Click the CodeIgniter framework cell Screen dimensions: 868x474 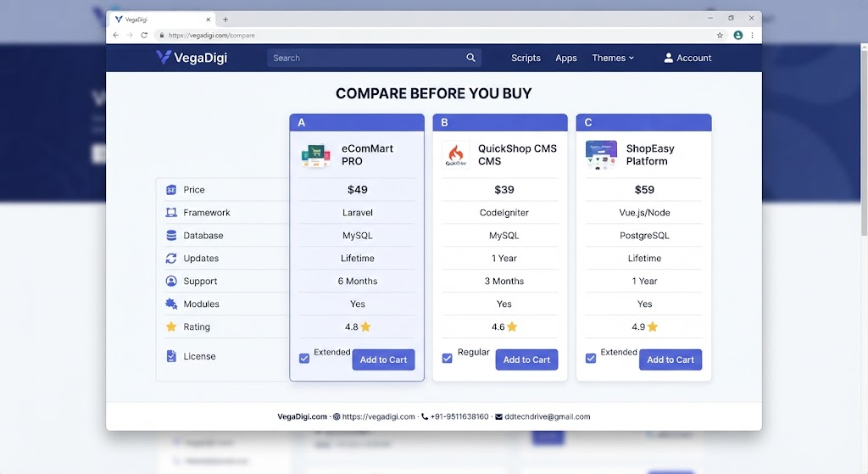(504, 213)
